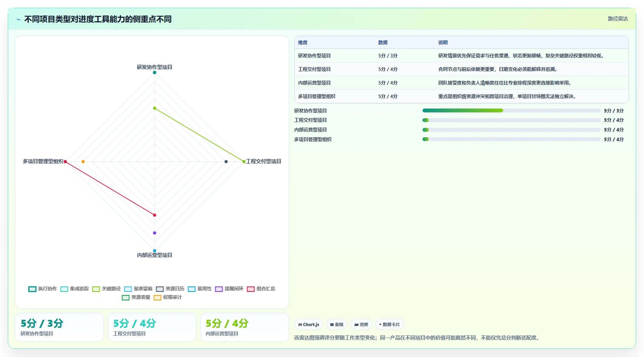Screen dimensions: 644x357
Task: Click the 工程交付型项目 progress bar
Action: tap(511, 120)
